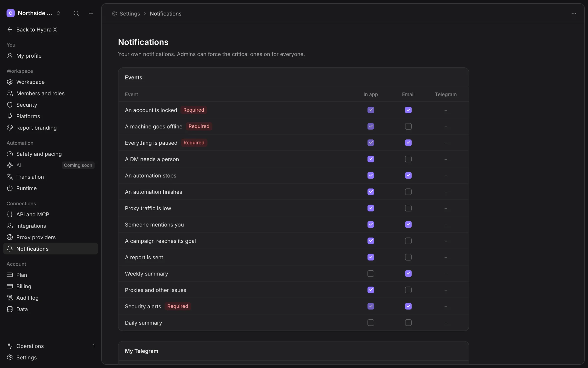This screenshot has width=588, height=368.
Task: Disable Email for An automation stops
Action: [408, 175]
